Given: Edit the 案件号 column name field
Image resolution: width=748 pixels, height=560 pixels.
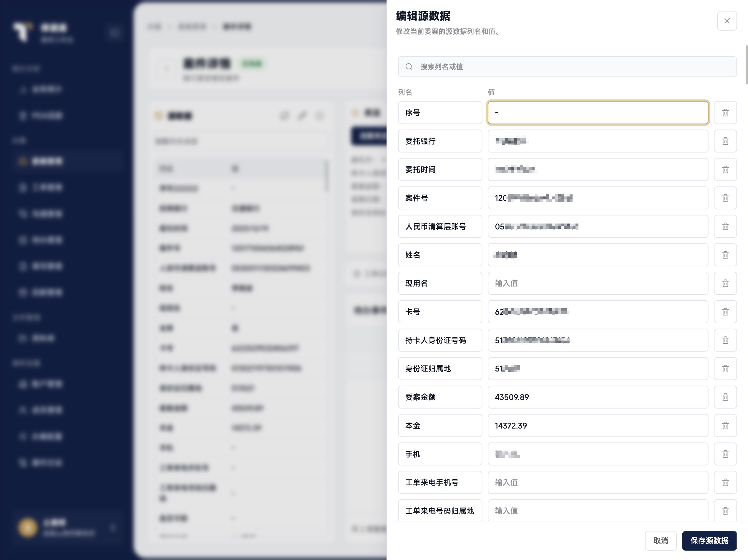Looking at the screenshot, I should [x=440, y=198].
